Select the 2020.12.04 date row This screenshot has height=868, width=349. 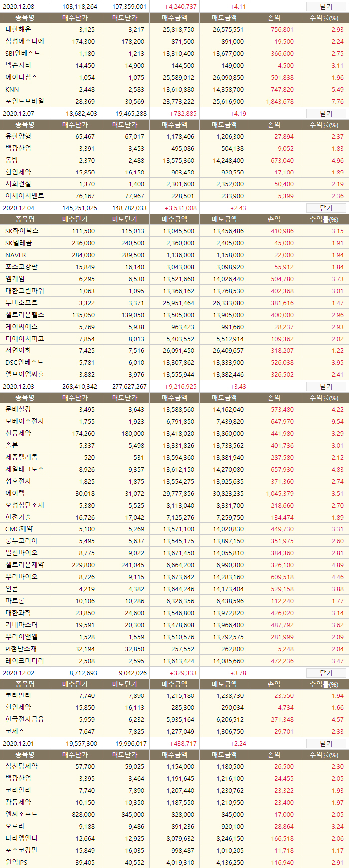click(174, 208)
